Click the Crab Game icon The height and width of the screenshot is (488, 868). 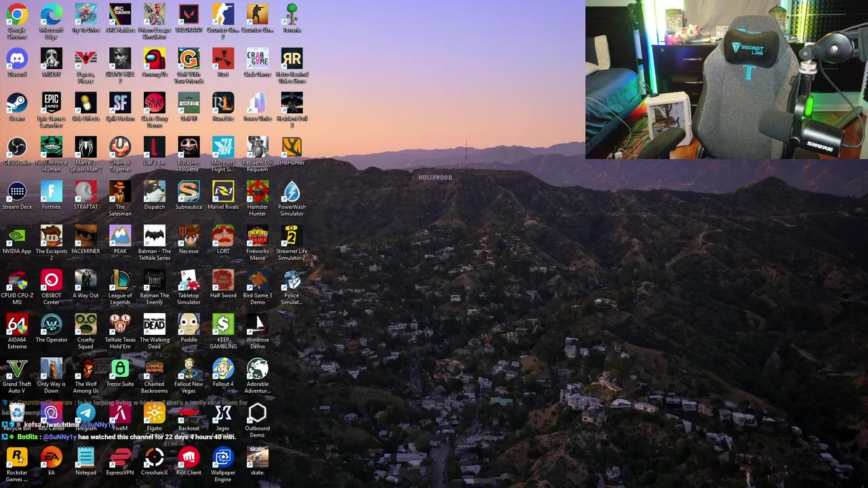point(257,62)
